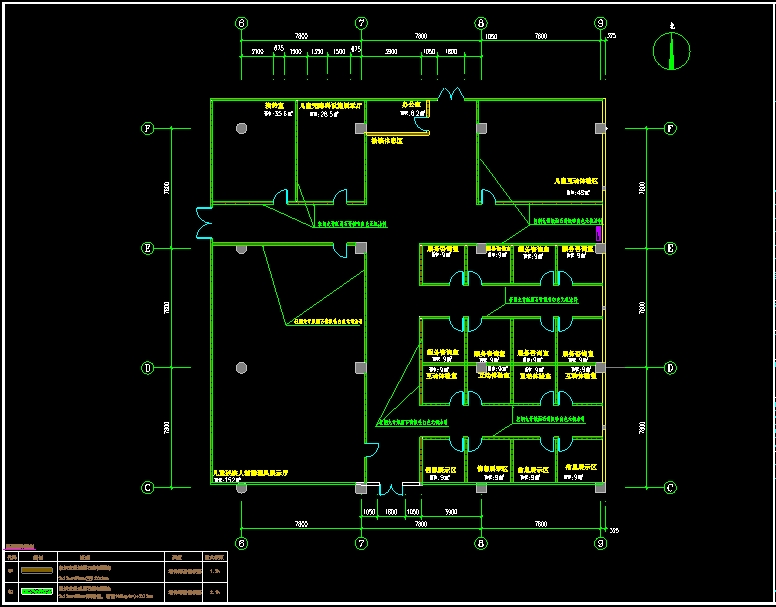Pick the round column in top-left room

click(241, 128)
